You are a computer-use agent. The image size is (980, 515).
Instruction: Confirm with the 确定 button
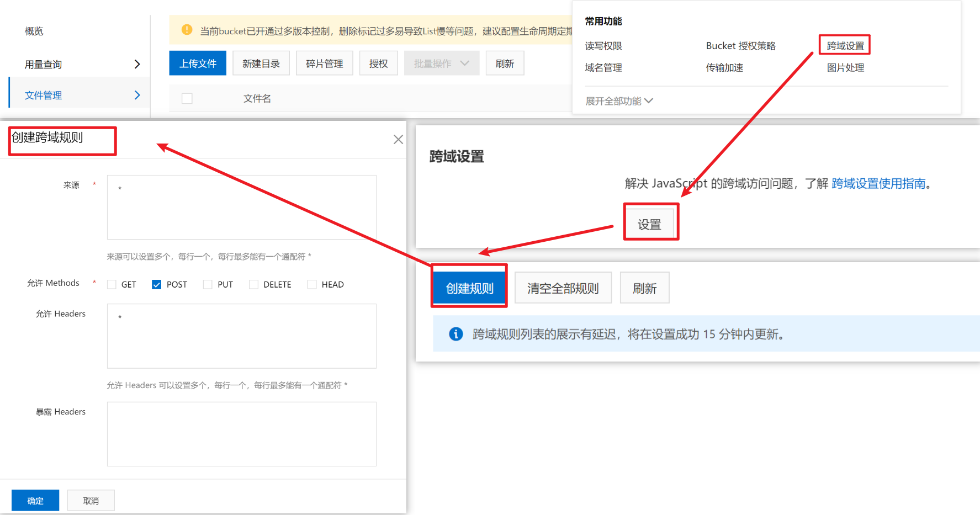click(x=35, y=500)
